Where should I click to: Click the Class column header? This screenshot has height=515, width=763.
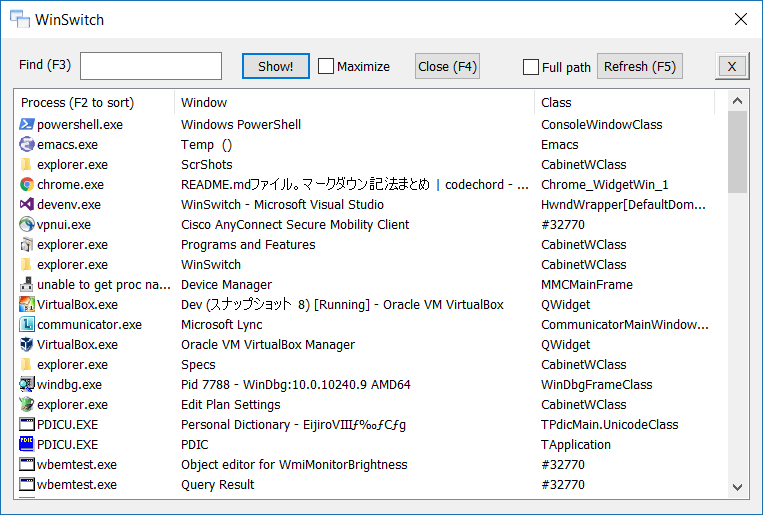tap(624, 103)
